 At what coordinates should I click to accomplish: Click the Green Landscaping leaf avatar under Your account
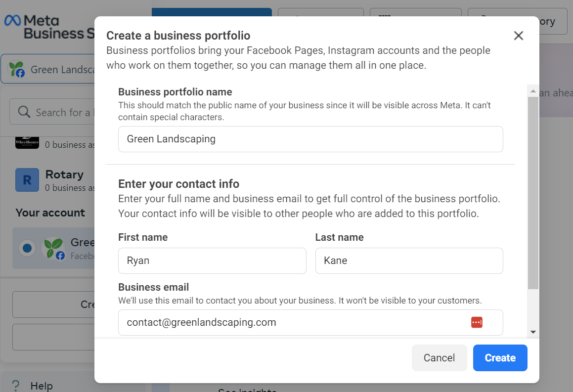pos(54,248)
